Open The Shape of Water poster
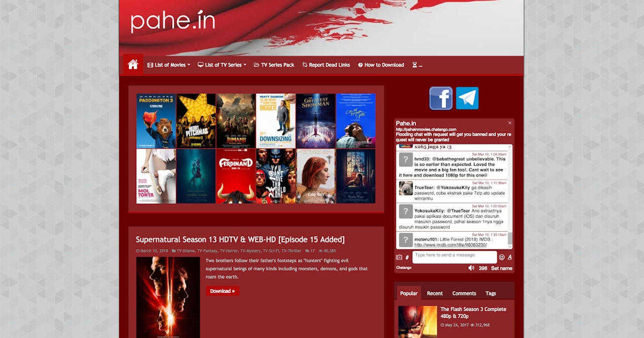The width and height of the screenshot is (644, 338). [196, 177]
